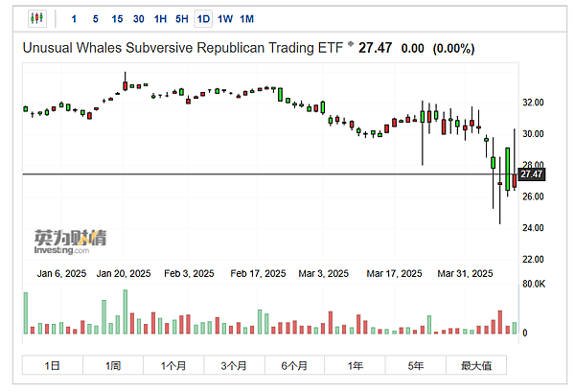575x392 pixels.
Task: Click the Mar 31, 2025 date label
Action: pos(465,273)
